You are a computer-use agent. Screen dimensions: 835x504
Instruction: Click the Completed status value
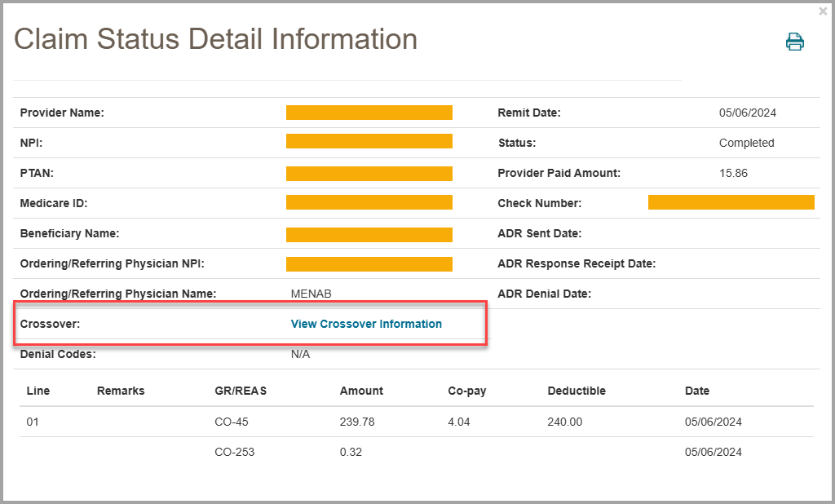tap(746, 143)
